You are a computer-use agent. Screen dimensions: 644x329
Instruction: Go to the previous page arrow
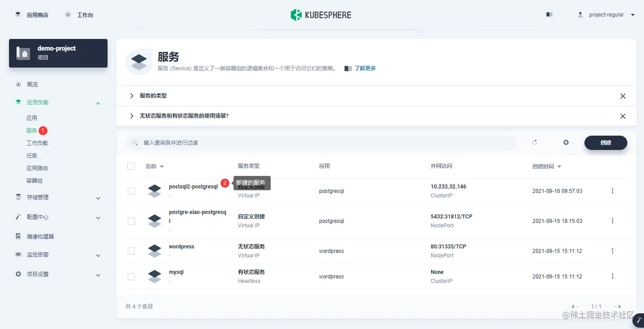(x=575, y=307)
